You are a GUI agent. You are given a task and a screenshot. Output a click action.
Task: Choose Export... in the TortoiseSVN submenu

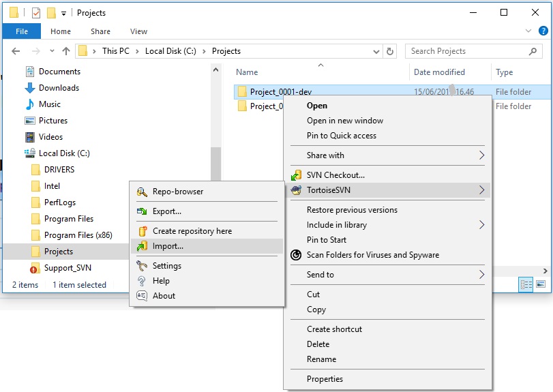point(207,211)
